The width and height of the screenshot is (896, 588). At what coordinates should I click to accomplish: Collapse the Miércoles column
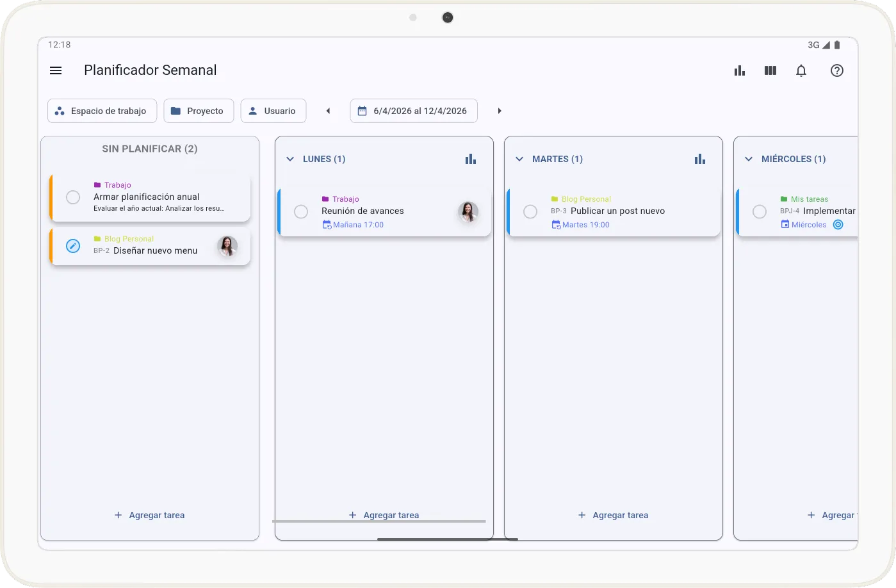pyautogui.click(x=749, y=159)
